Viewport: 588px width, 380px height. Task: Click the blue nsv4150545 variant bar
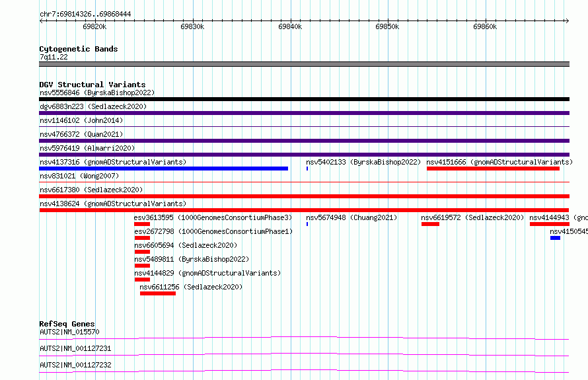[x=556, y=238]
